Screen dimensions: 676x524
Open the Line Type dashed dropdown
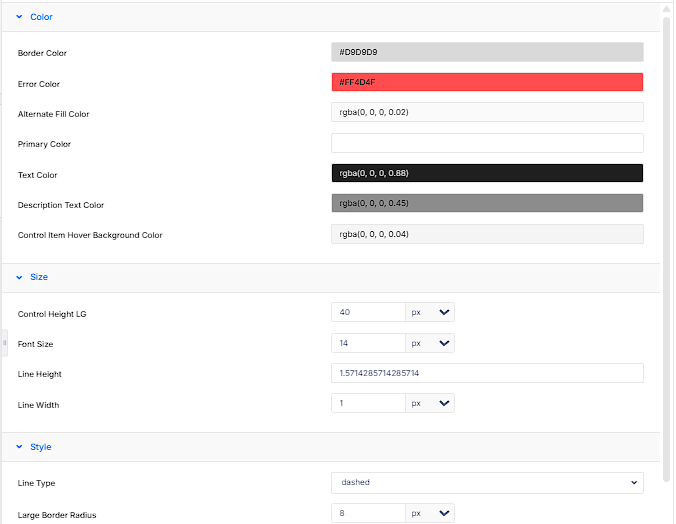coord(487,483)
